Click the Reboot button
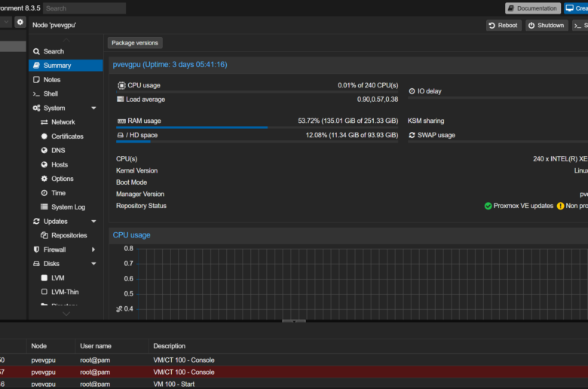Viewport: 588px width, 389px height. pos(504,25)
